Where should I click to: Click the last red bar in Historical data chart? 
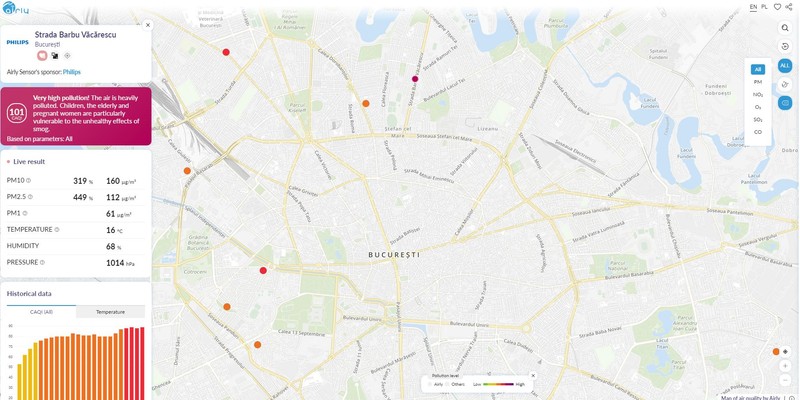click(142, 363)
